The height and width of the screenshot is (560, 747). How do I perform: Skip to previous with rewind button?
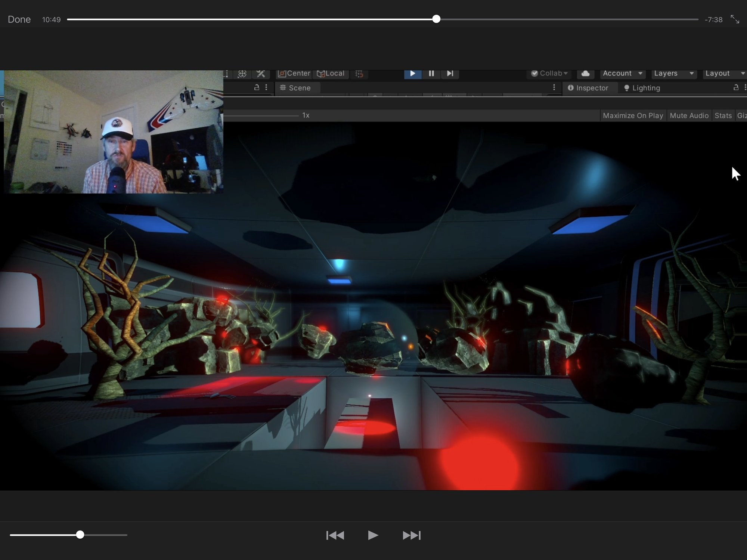coord(335,535)
